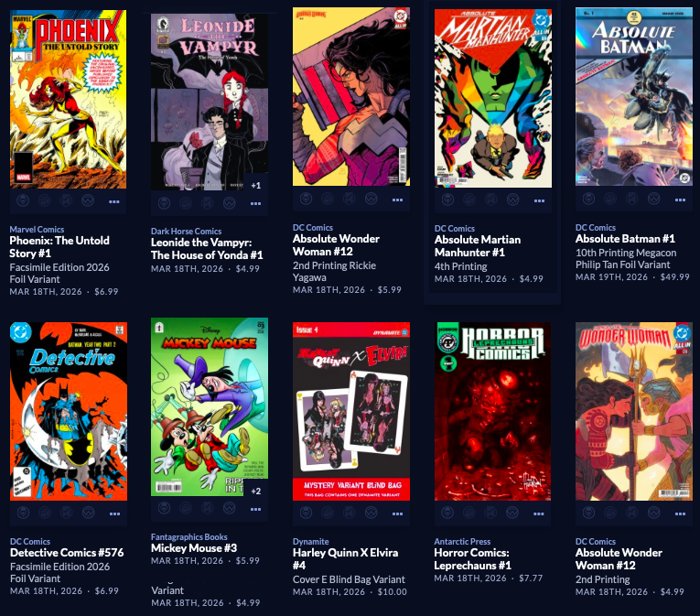Open the Detective Comics #576 cover thumbnail
700x616 pixels.
point(69,411)
